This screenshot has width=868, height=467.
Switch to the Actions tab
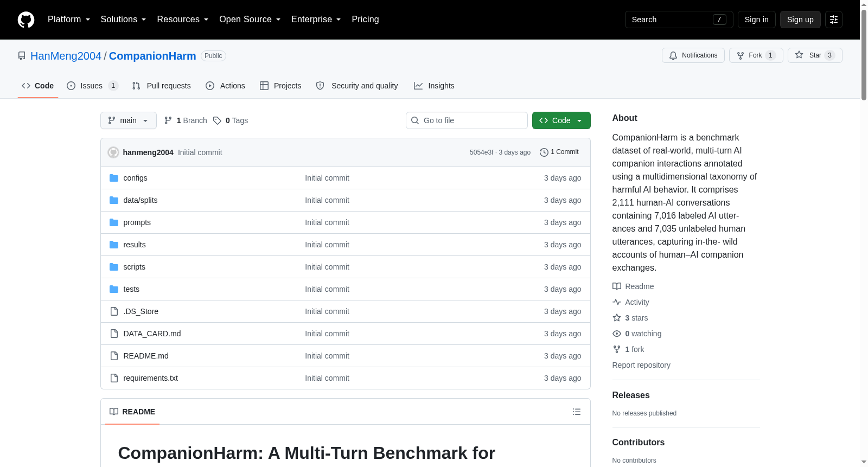[225, 86]
